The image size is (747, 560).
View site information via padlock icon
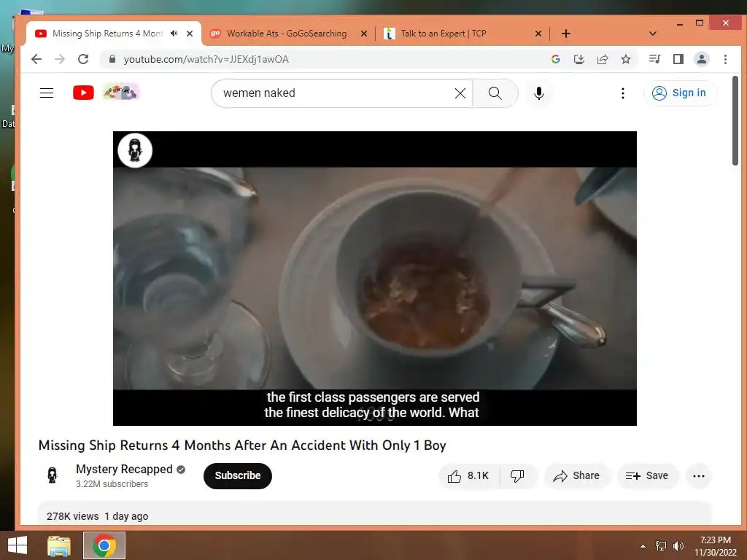(x=112, y=59)
